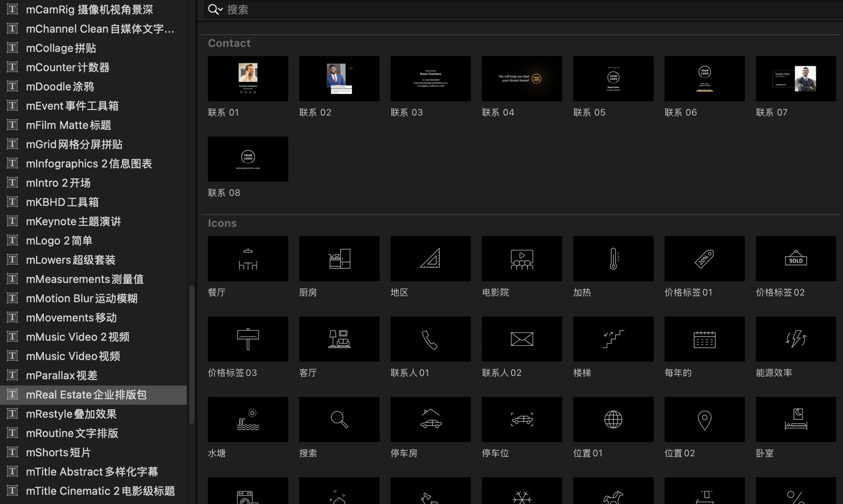Select 价格标签 02 SOLD sign icon

click(x=796, y=259)
